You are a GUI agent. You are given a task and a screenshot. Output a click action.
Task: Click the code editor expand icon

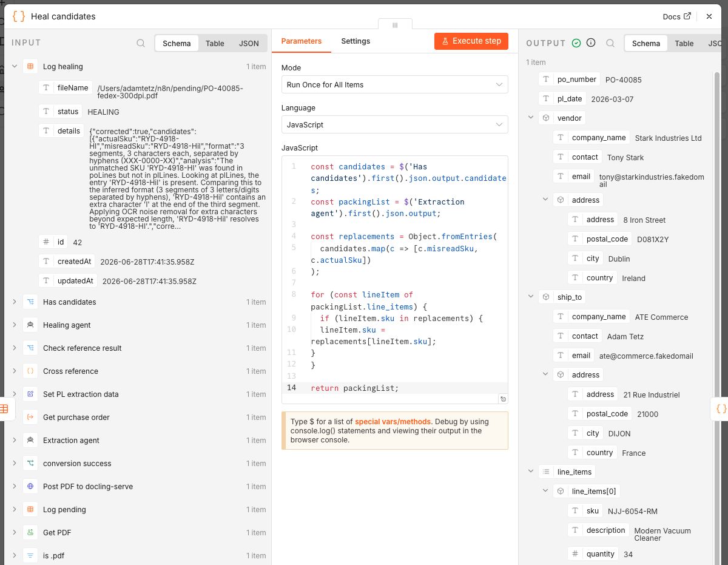(503, 399)
